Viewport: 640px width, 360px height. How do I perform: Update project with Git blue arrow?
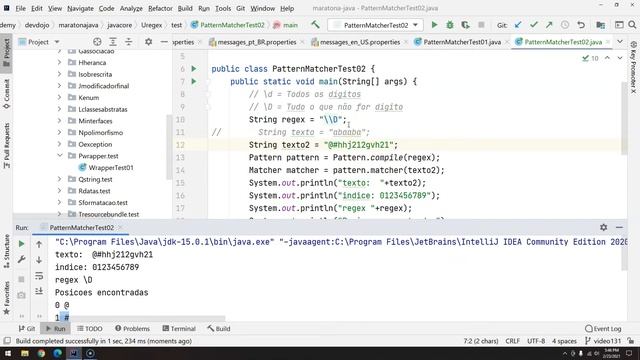coord(518,25)
